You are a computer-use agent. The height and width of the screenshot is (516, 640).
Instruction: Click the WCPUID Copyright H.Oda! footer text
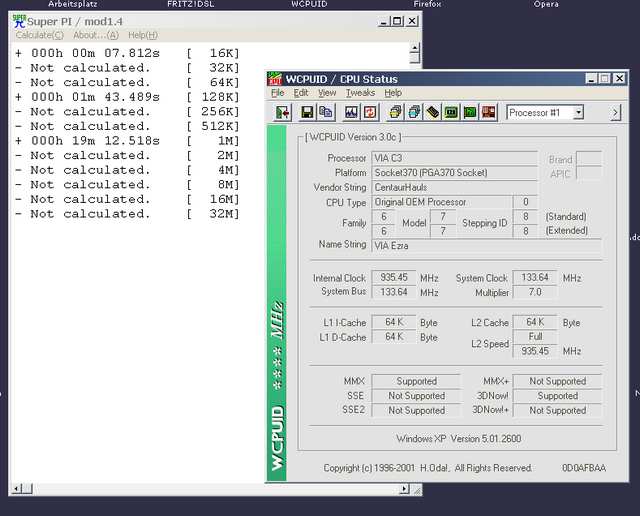(428, 468)
